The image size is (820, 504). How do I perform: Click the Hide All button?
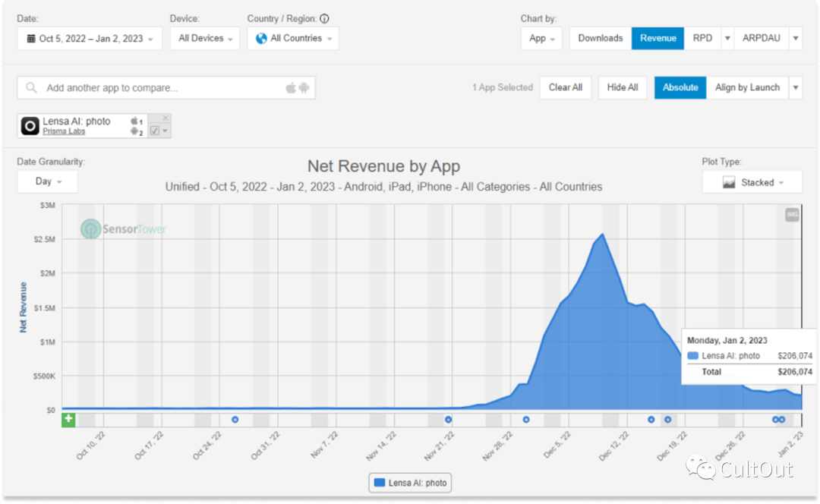pos(623,87)
